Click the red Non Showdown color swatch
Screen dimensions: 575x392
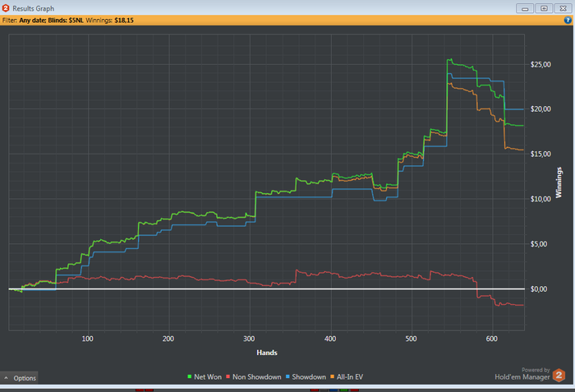click(228, 376)
